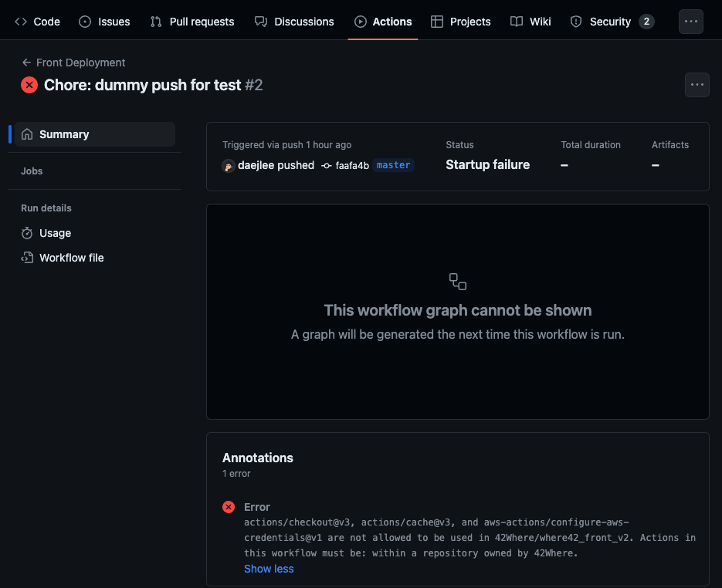Click 'Triggered via push 1 hour ago'

click(286, 145)
